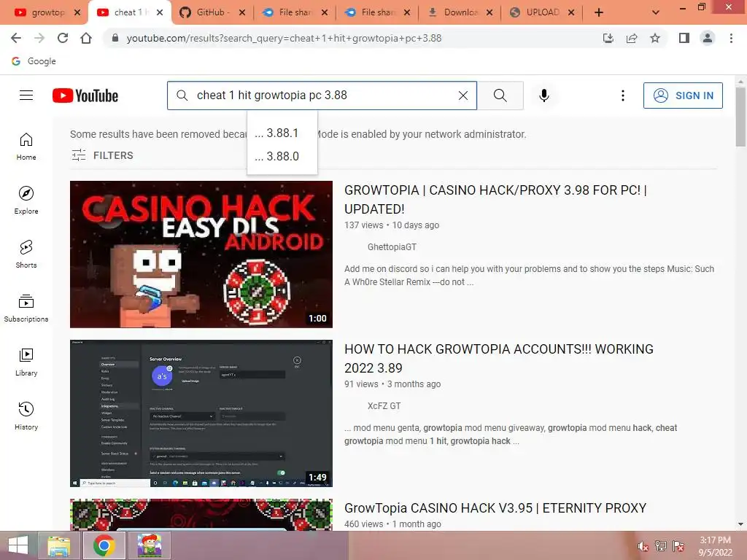Open Explore in YouTube sidebar
Image resolution: width=747 pixels, height=560 pixels.
tap(26, 201)
